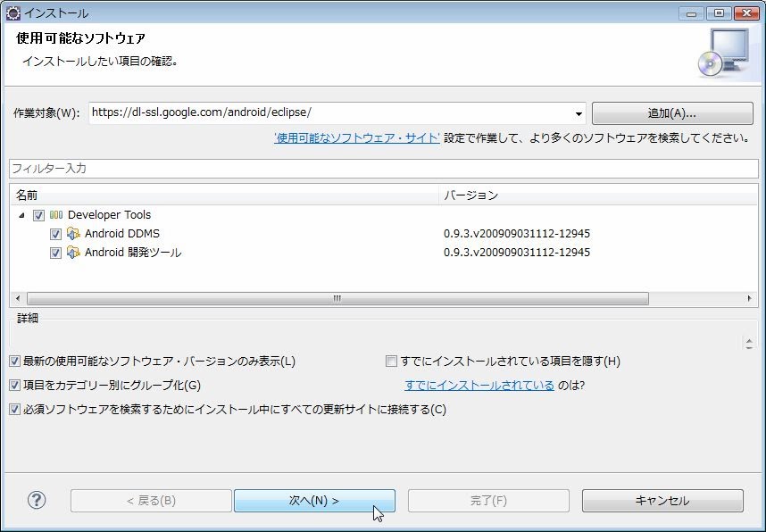Collapse the Developer Tools tree node
The image size is (766, 532).
point(21,215)
